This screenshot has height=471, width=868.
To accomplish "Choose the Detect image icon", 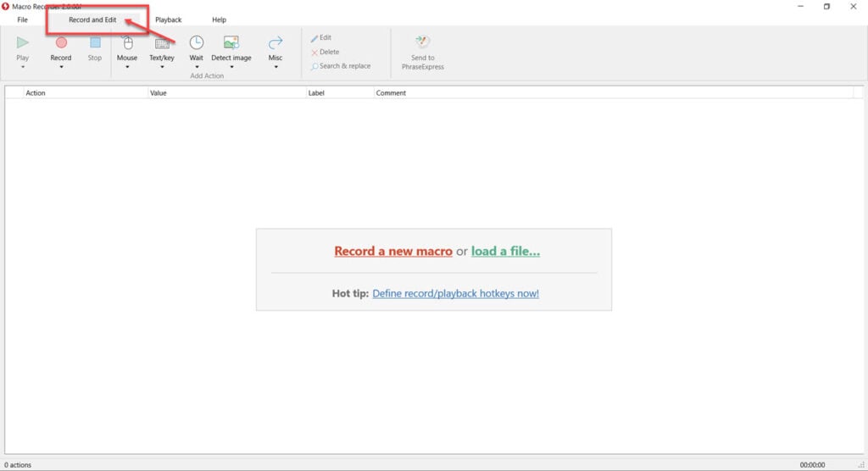I will pyautogui.click(x=231, y=42).
